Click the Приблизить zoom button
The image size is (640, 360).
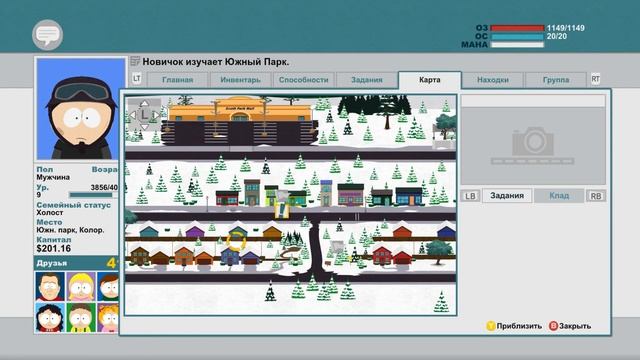(x=514, y=326)
